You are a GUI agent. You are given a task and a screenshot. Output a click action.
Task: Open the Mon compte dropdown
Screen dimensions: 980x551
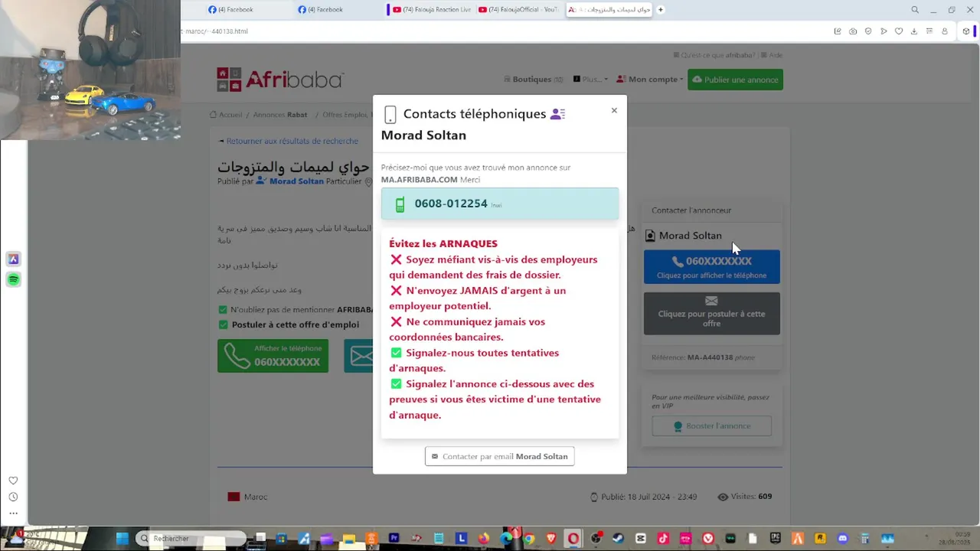[x=651, y=80]
